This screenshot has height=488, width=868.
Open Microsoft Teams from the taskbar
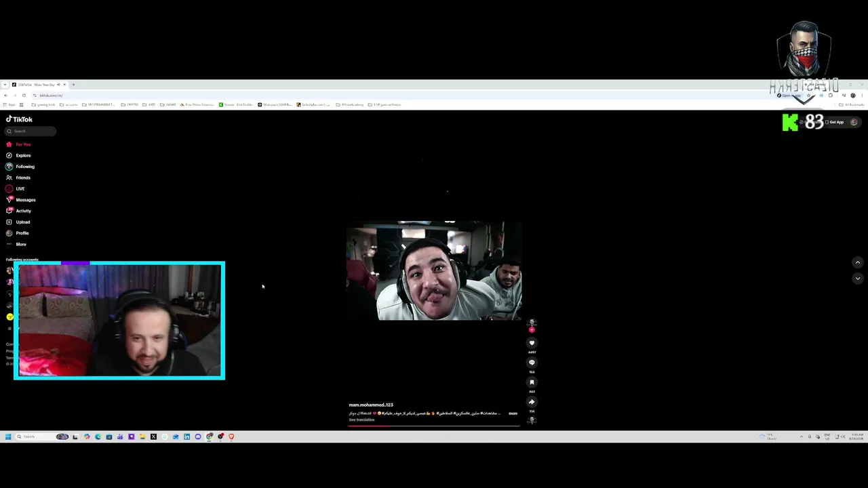[x=120, y=436]
